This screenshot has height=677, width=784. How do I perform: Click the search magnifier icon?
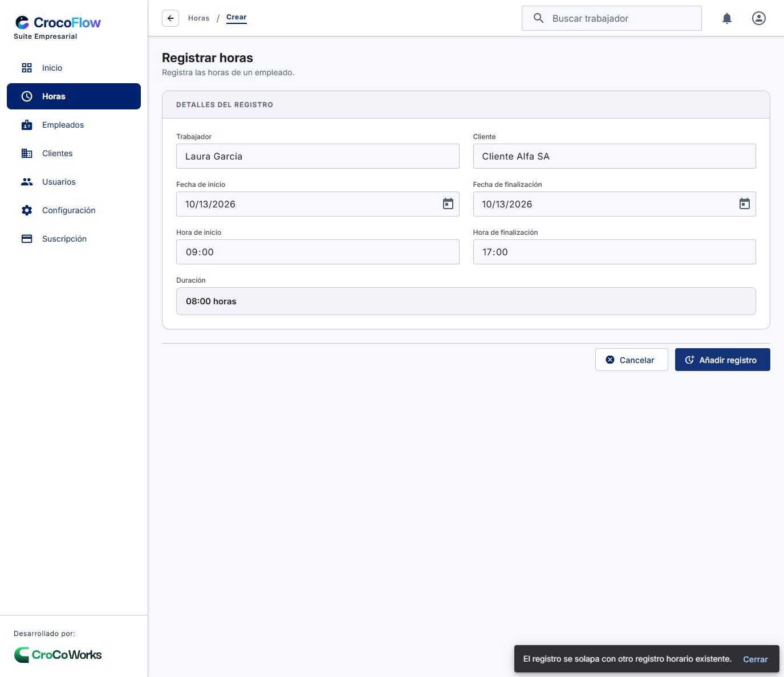coord(538,18)
